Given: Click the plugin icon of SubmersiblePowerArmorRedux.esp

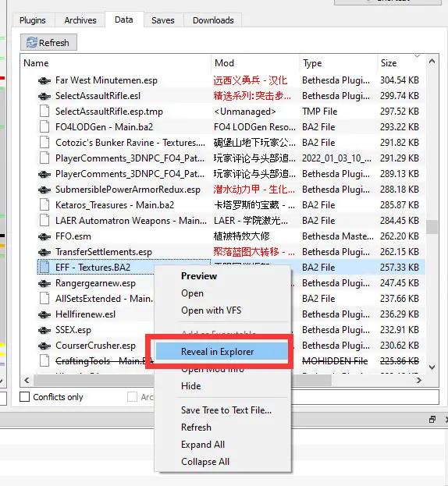Looking at the screenshot, I should tap(44, 190).
